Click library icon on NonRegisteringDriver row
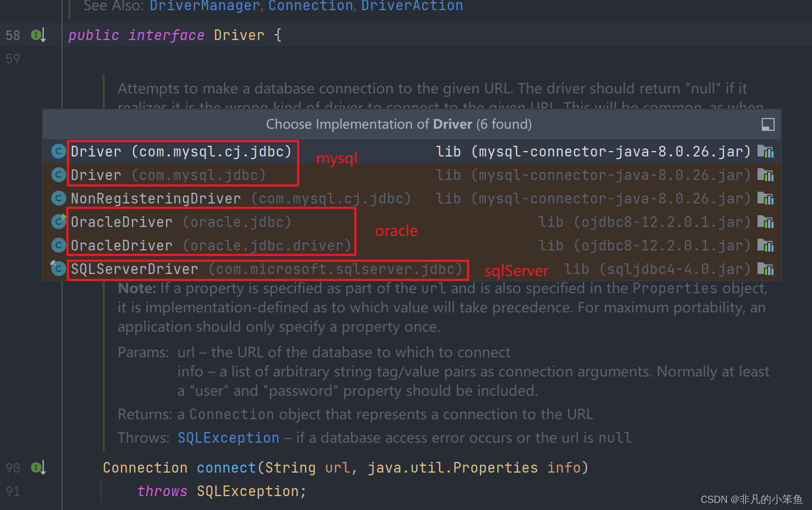Viewport: 812px width, 510px height. coord(766,199)
